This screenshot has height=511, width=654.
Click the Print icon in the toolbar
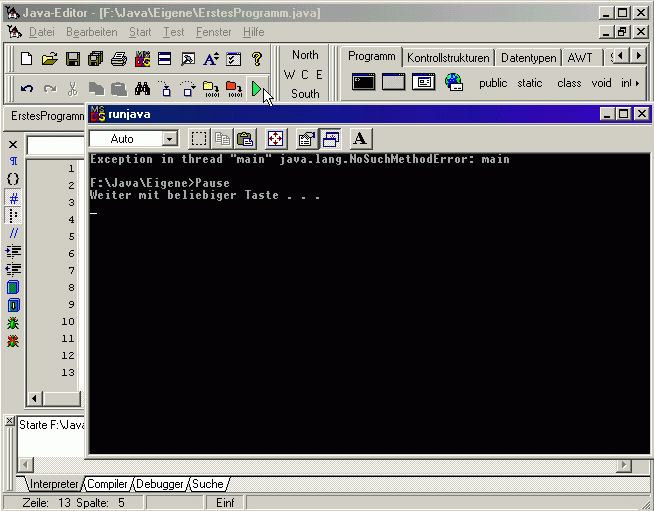[118, 59]
